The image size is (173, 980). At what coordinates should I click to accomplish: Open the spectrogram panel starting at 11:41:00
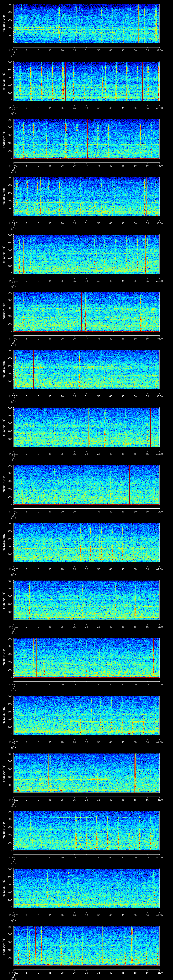[86, 600]
